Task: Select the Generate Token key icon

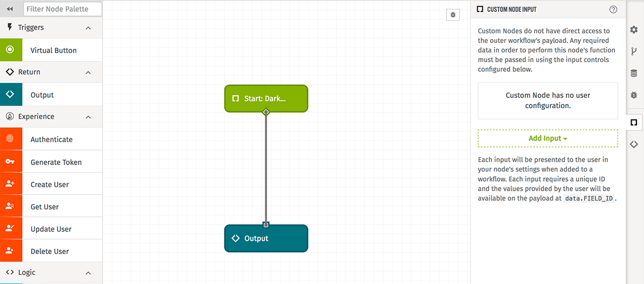Action: [11, 161]
